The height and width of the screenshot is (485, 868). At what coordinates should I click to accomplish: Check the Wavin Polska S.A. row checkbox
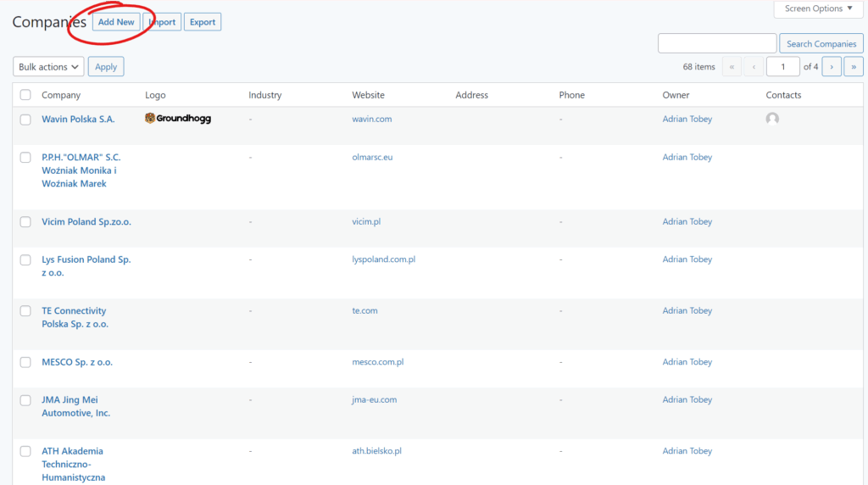pos(25,120)
